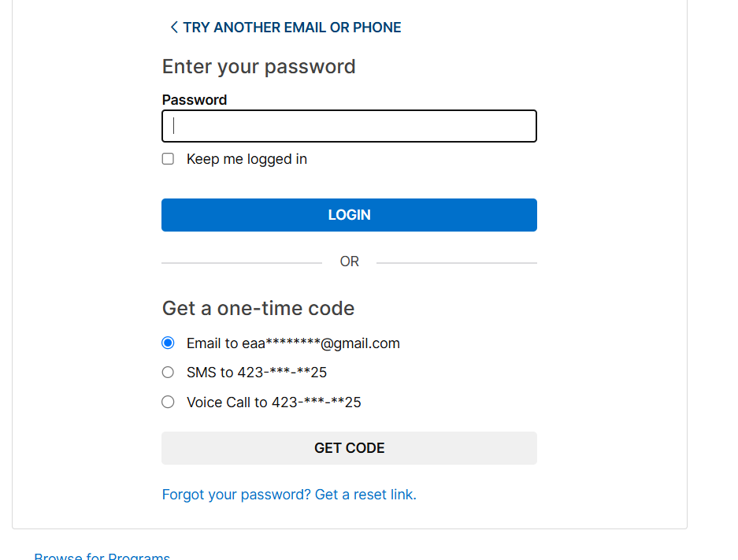Click the Password field label
Screen dimensions: 738x560
point(195,100)
